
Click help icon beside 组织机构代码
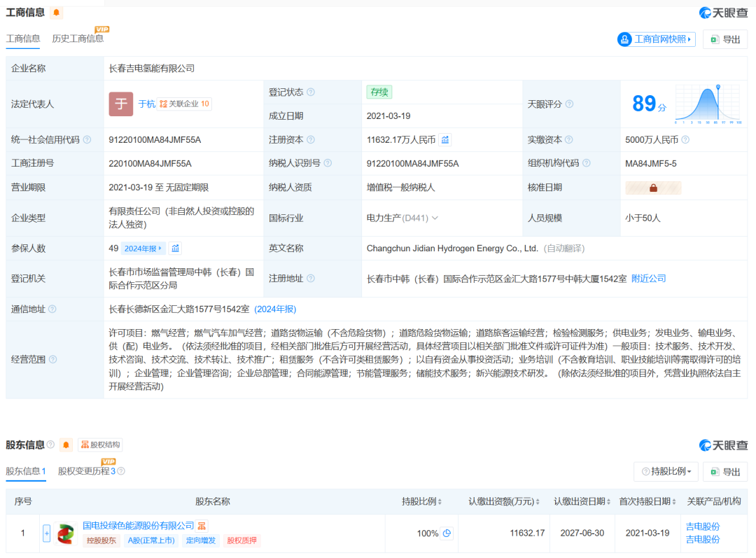tap(587, 163)
